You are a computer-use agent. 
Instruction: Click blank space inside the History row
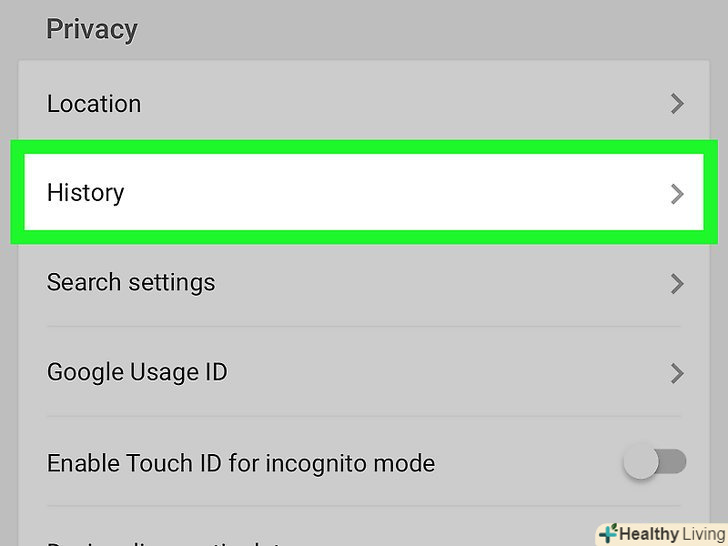(x=400, y=193)
